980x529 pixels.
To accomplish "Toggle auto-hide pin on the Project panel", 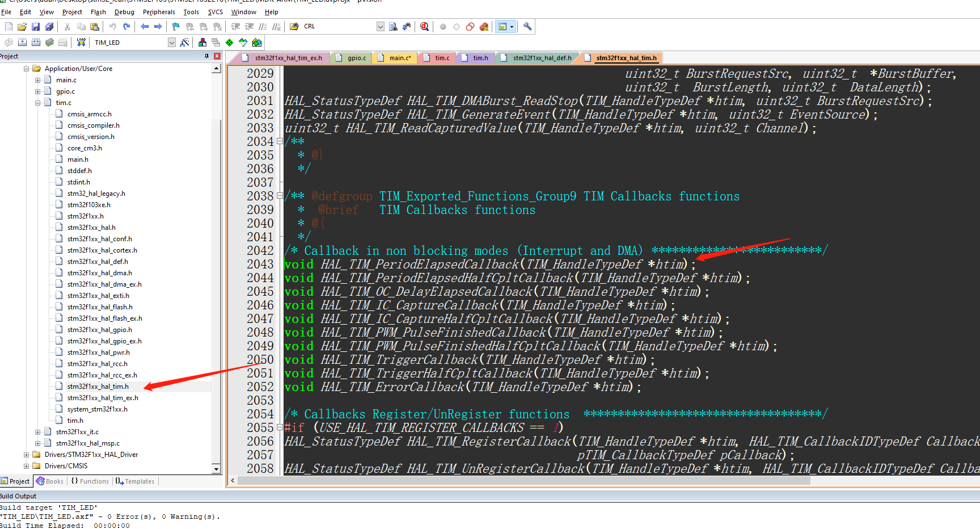I will pyautogui.click(x=207, y=56).
